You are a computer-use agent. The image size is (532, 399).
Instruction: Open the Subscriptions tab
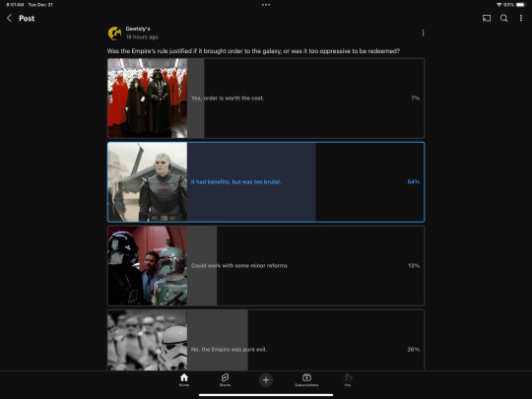tap(306, 379)
